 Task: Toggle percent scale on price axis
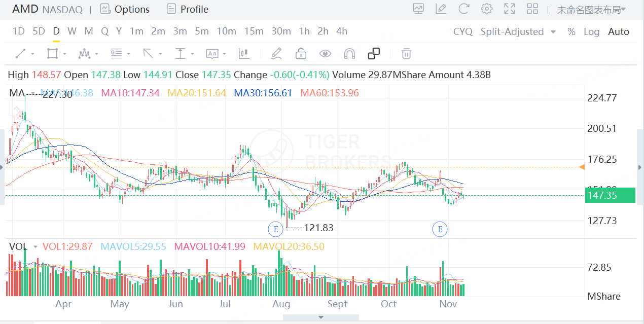click(x=571, y=31)
